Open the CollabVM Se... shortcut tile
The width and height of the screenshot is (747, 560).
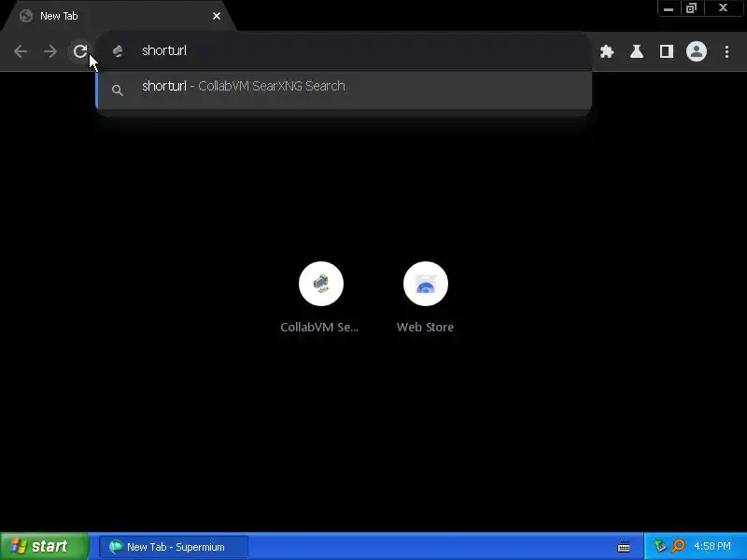click(x=320, y=298)
